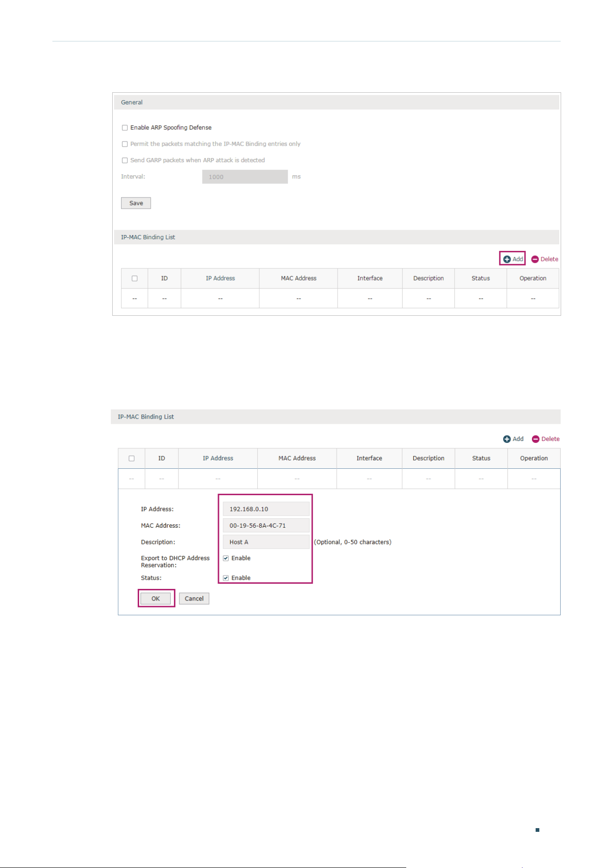Image resolution: width=614 pixels, height=868 pixels.
Task: Click 'ID' column header in upper table
Action: 164,279
